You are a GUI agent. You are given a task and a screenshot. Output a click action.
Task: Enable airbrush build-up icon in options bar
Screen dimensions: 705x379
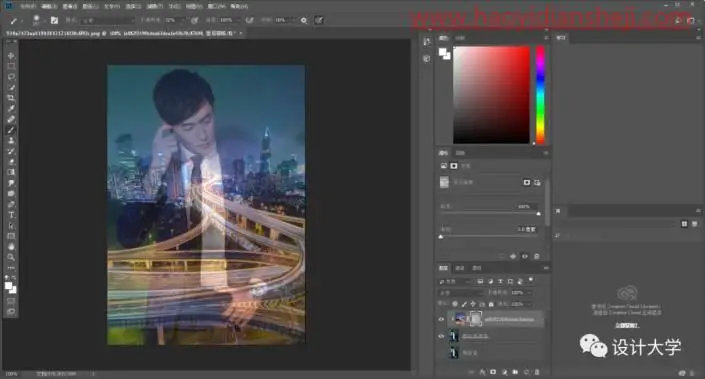pyautogui.click(x=250, y=20)
